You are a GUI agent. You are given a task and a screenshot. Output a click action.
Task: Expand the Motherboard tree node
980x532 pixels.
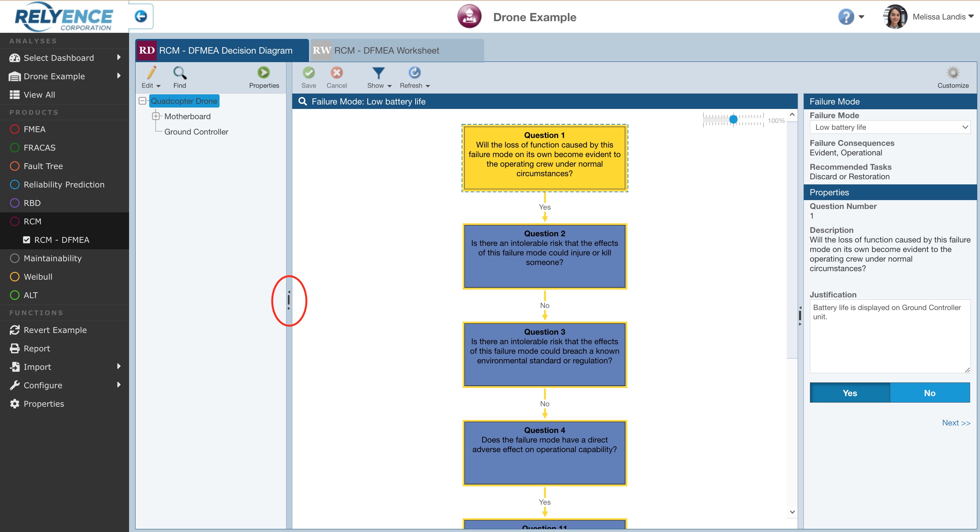(156, 116)
